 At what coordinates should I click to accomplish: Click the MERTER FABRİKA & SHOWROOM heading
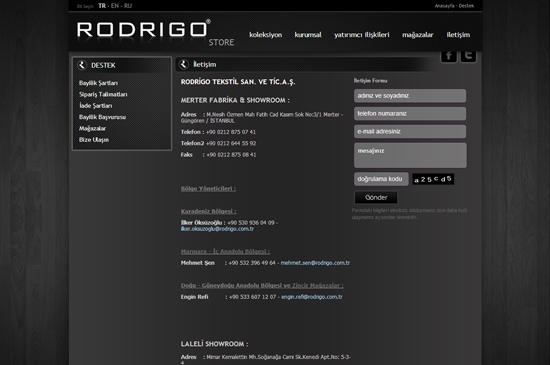point(235,100)
